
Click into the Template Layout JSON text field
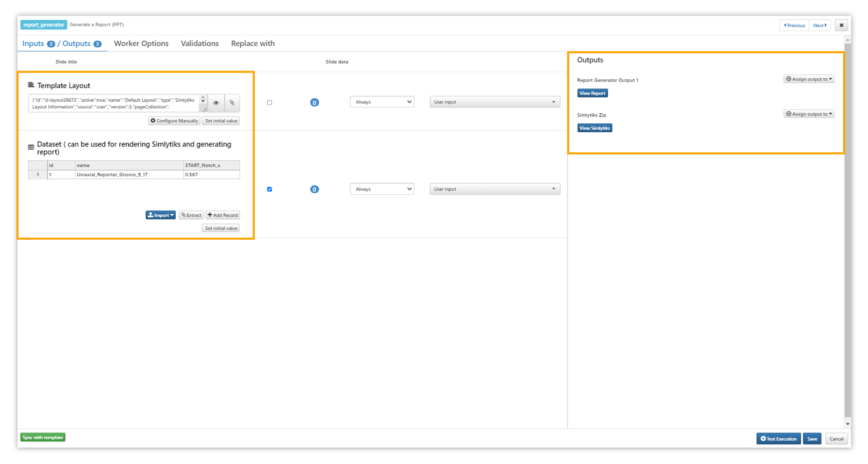coord(114,103)
